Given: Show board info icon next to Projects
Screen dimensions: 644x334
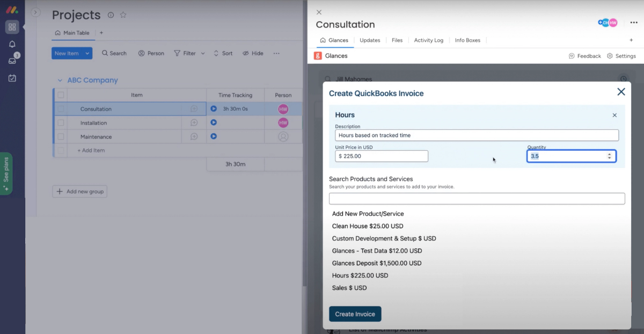Looking at the screenshot, I should 111,15.
